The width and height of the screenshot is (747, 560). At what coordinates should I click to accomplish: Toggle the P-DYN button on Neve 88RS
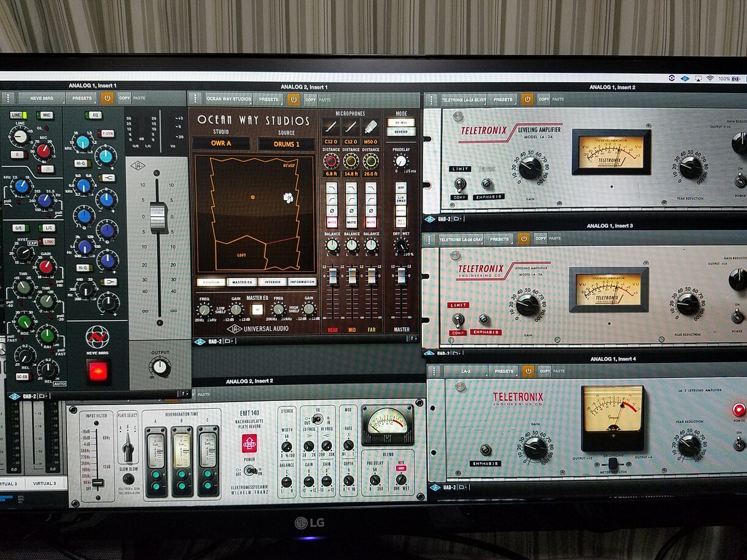click(x=107, y=133)
